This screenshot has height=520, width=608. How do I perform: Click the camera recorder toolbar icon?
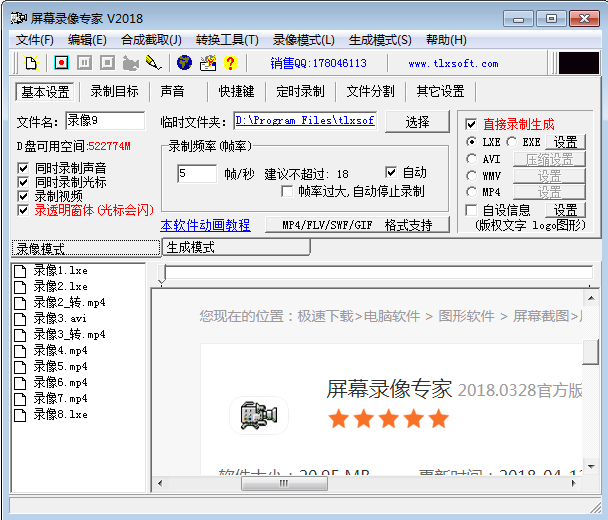pyautogui.click(x=131, y=63)
